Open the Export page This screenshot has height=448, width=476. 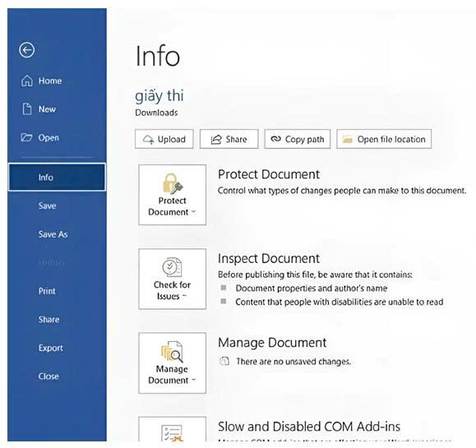tap(50, 348)
